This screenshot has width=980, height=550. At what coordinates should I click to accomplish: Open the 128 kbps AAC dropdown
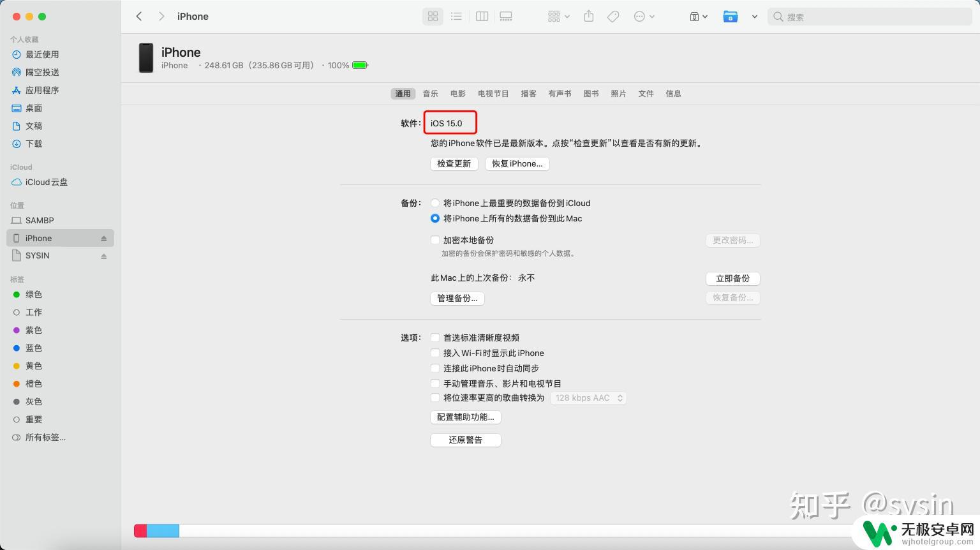click(588, 398)
